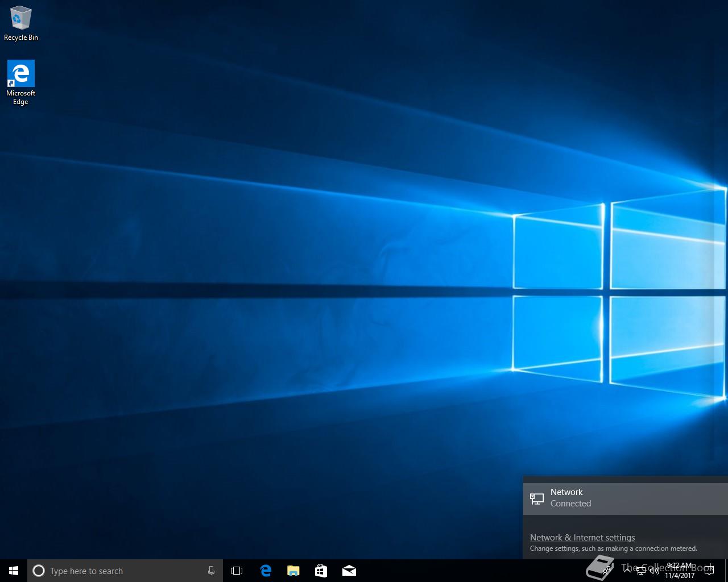Open File Explorer from the taskbar
728x582 pixels.
pyautogui.click(x=293, y=571)
